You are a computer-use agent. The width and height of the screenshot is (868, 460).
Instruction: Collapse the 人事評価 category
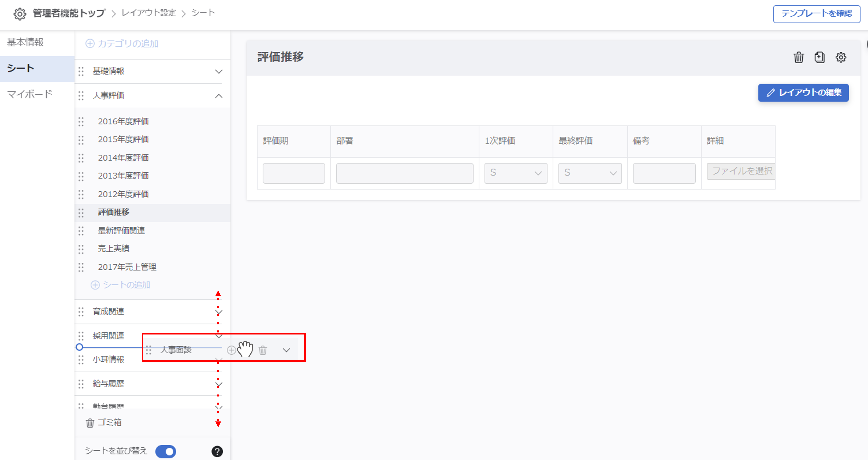point(219,96)
